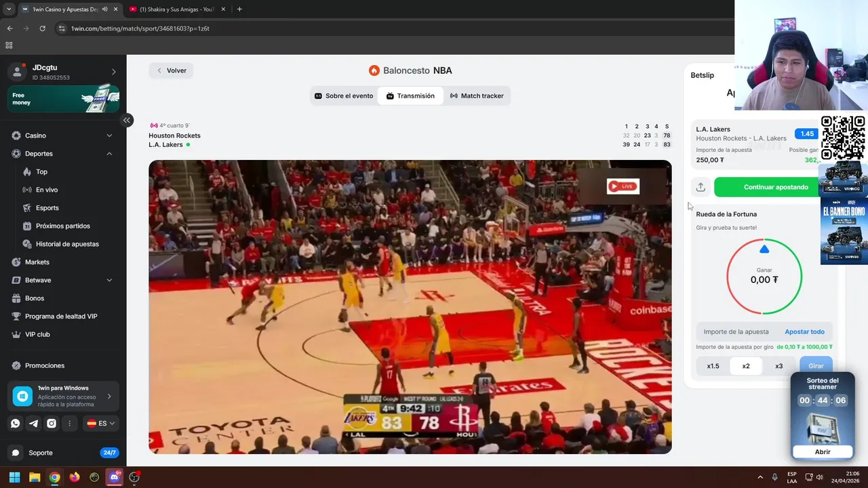Open the Windows Start menu
The width and height of the screenshot is (868, 488).
point(14,477)
